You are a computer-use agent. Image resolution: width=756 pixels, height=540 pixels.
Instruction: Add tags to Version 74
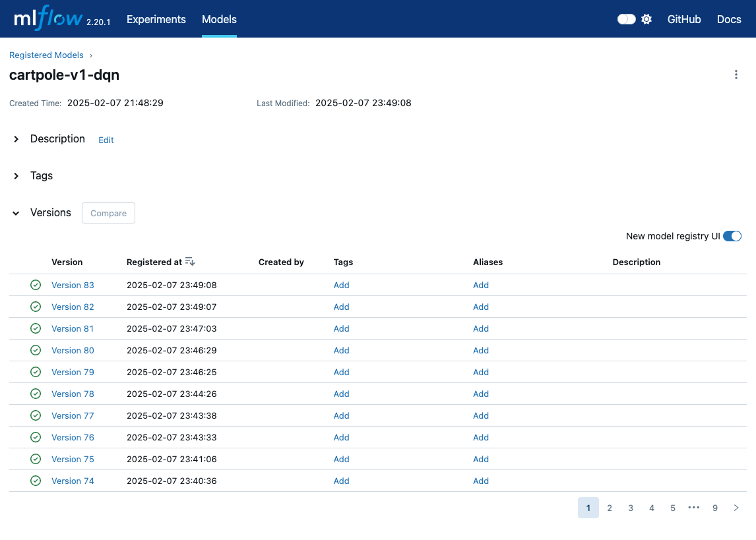(x=341, y=481)
